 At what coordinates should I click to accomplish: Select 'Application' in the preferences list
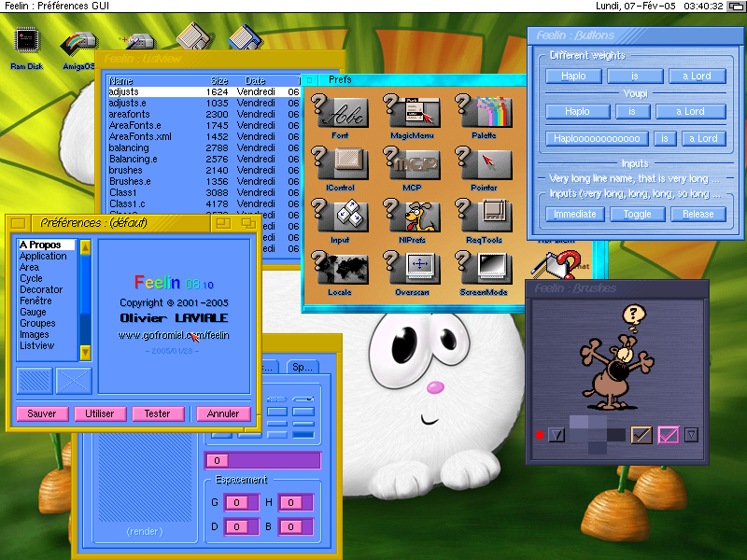pyautogui.click(x=47, y=256)
